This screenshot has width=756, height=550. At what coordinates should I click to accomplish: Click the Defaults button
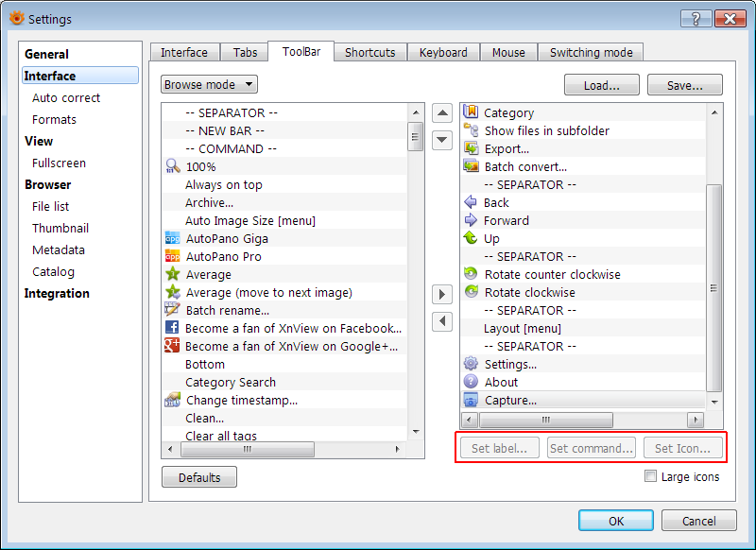point(199,476)
